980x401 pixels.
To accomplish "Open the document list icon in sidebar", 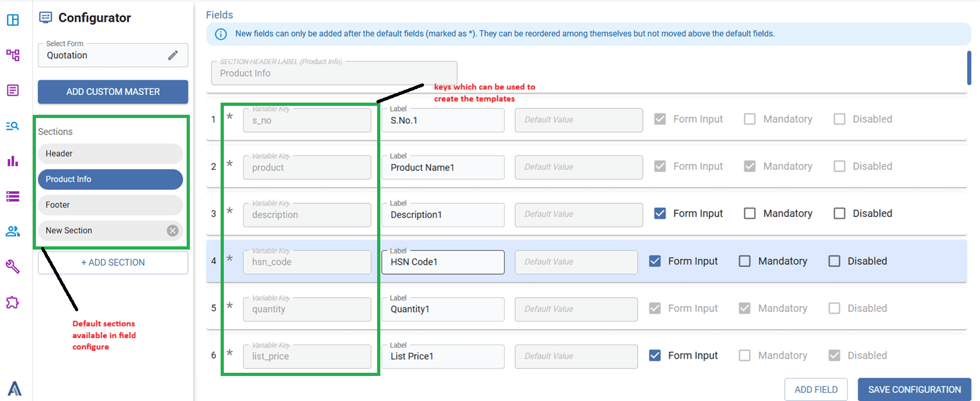I will (13, 90).
